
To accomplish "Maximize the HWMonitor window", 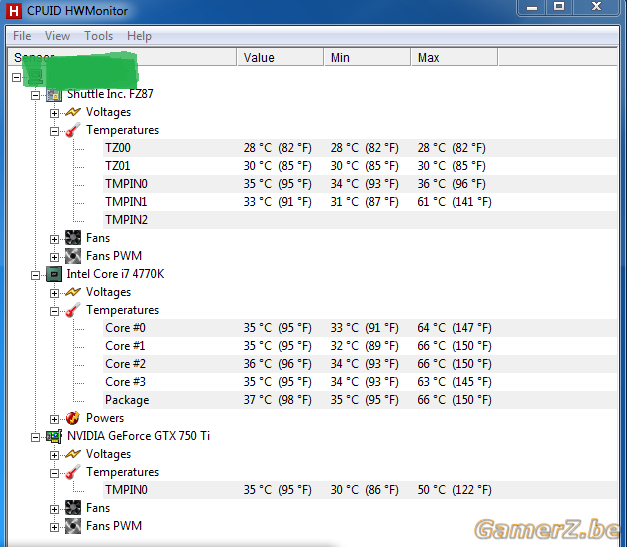I will point(559,7).
